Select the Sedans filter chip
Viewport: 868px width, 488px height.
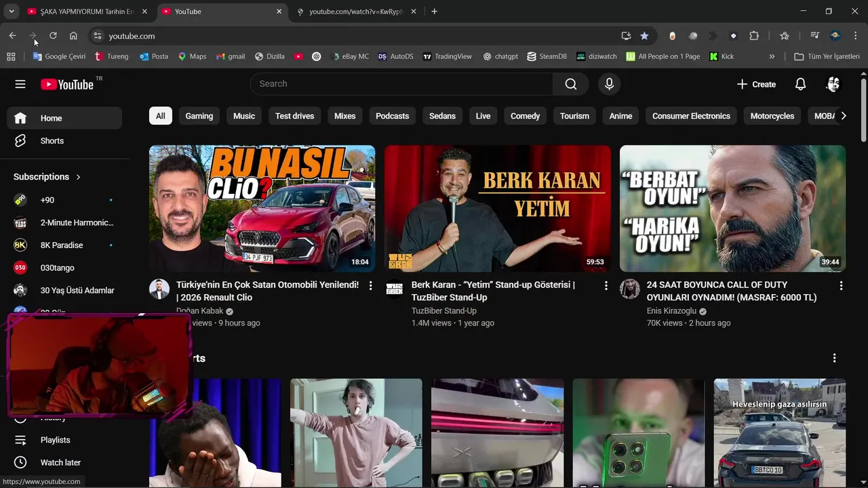(442, 116)
